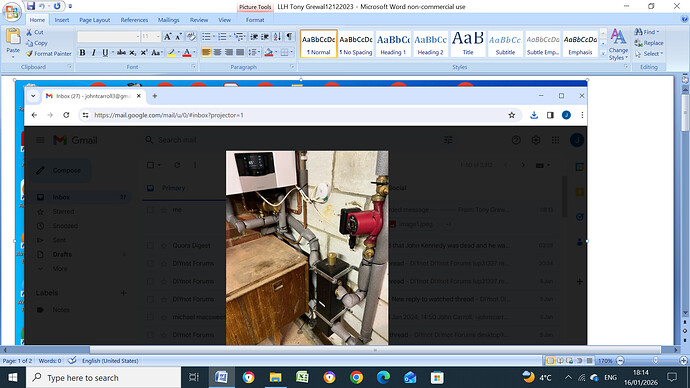The width and height of the screenshot is (690, 388).
Task: Show paragraph marks with pilcrow icon
Action: [x=289, y=37]
